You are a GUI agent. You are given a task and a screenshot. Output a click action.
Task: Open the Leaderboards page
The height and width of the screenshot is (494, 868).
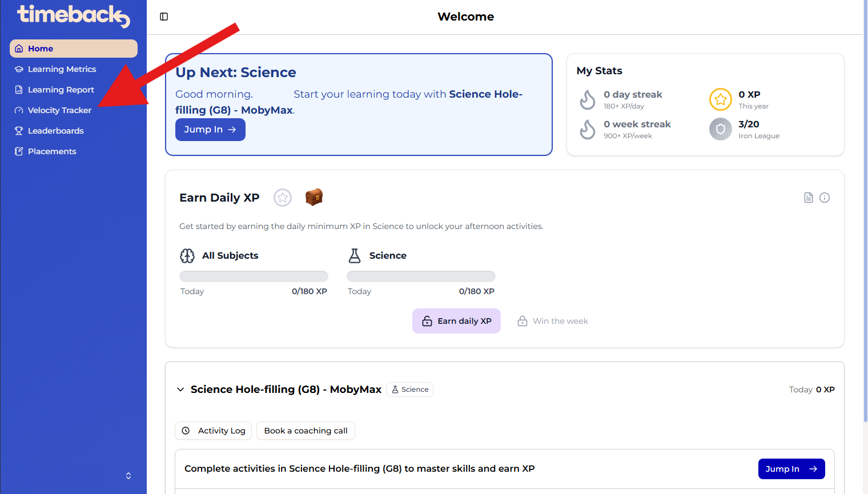(x=56, y=131)
